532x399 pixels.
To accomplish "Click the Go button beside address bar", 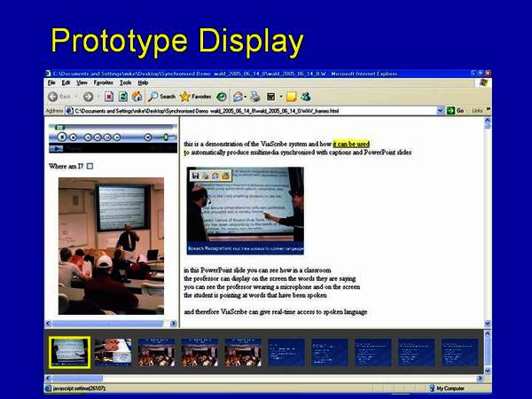I will 456,111.
